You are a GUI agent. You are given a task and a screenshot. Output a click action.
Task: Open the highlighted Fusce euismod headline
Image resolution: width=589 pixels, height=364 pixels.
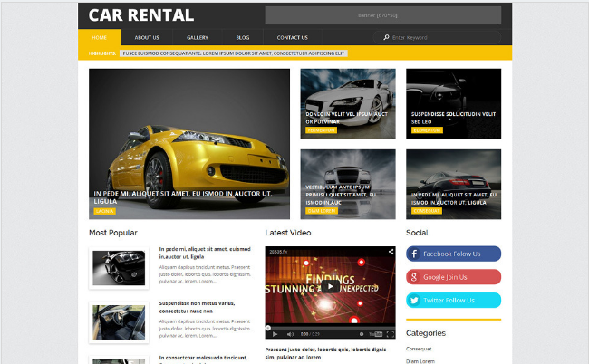[233, 53]
